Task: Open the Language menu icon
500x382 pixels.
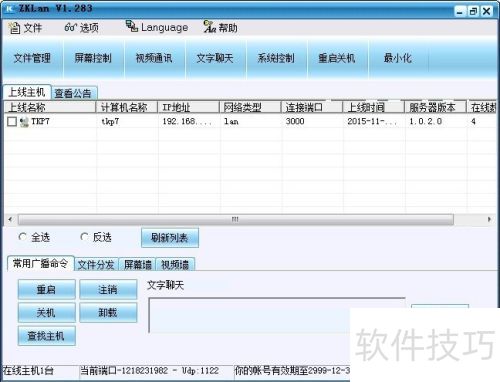Action: pyautogui.click(x=132, y=26)
